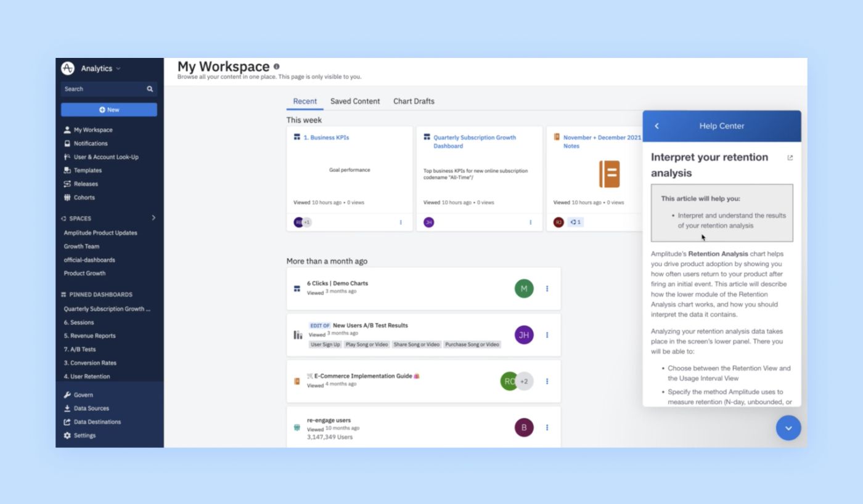Image resolution: width=863 pixels, height=504 pixels.
Task: Open Quarterly Subscription card options menu
Action: (530, 222)
